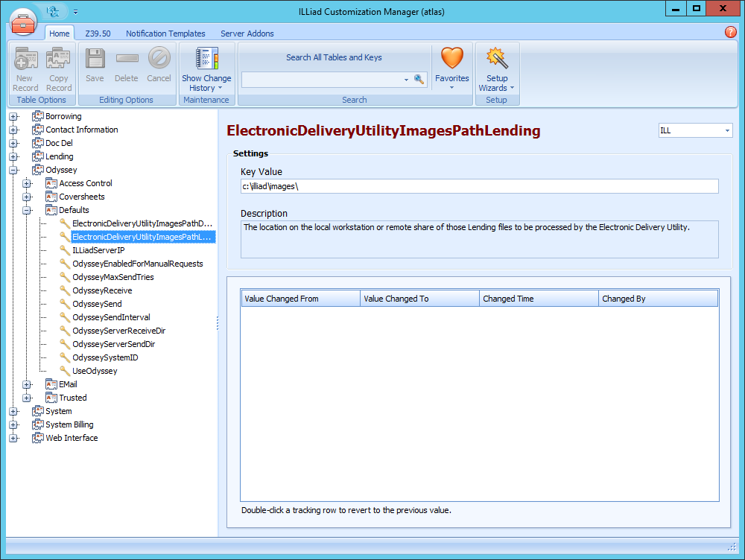Expand the Borrowing tree node
The width and height of the screenshot is (745, 560).
13,116
